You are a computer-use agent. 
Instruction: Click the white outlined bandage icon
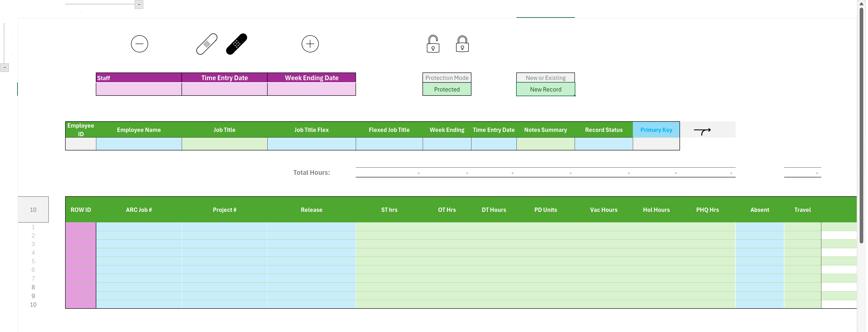(207, 44)
